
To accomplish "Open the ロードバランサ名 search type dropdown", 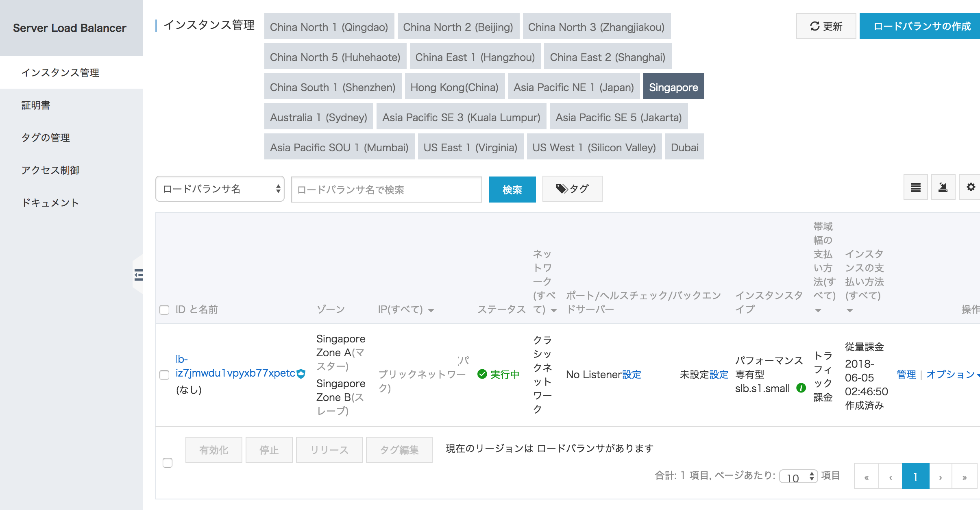I will click(x=220, y=189).
